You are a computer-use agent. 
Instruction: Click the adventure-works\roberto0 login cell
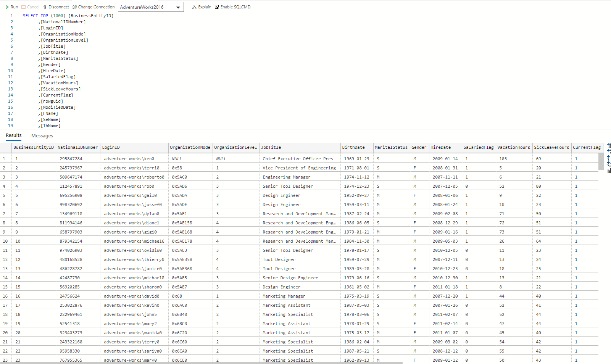(x=134, y=177)
